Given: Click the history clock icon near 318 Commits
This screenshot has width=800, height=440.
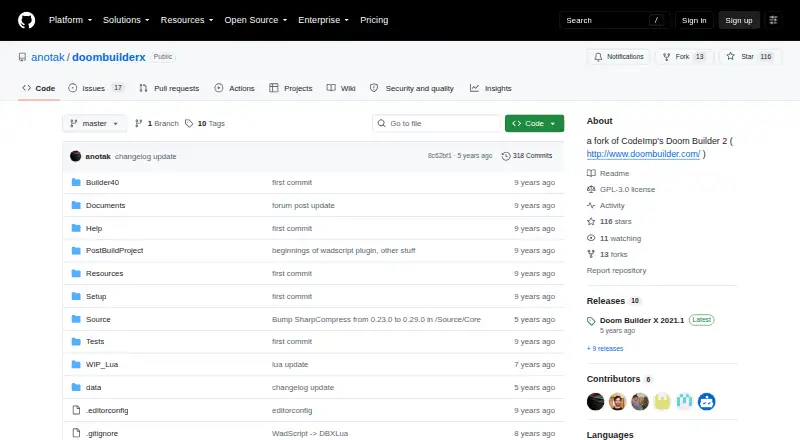Looking at the screenshot, I should coord(506,156).
